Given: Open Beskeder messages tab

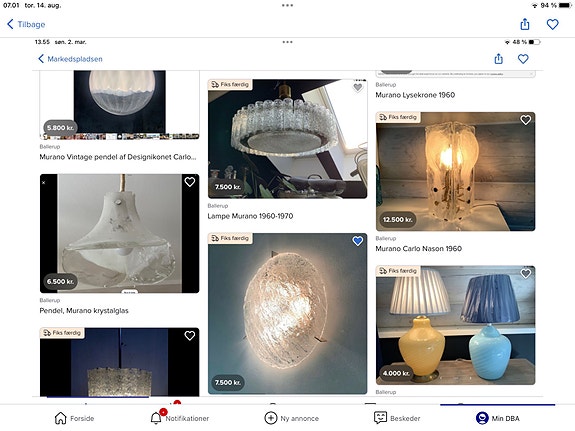Looking at the screenshot, I should 397,418.
